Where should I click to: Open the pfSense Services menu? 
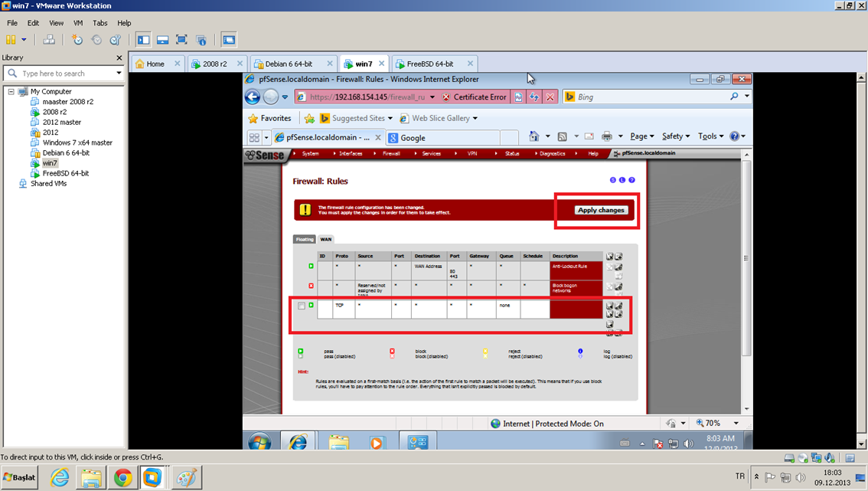431,153
